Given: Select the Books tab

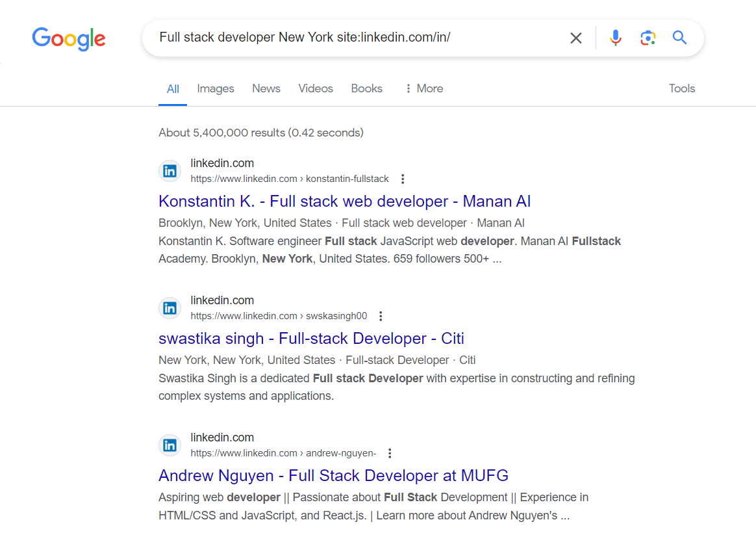Looking at the screenshot, I should [x=366, y=88].
